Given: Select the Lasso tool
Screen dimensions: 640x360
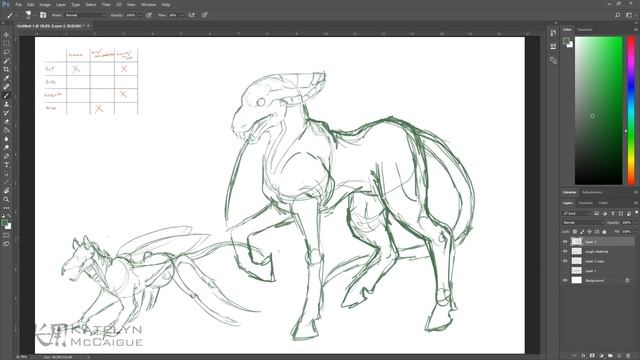Looking at the screenshot, I should tap(6, 52).
